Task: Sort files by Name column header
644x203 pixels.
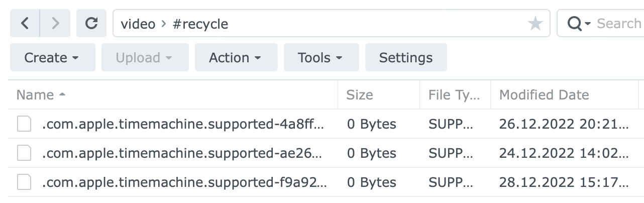Action: point(35,95)
